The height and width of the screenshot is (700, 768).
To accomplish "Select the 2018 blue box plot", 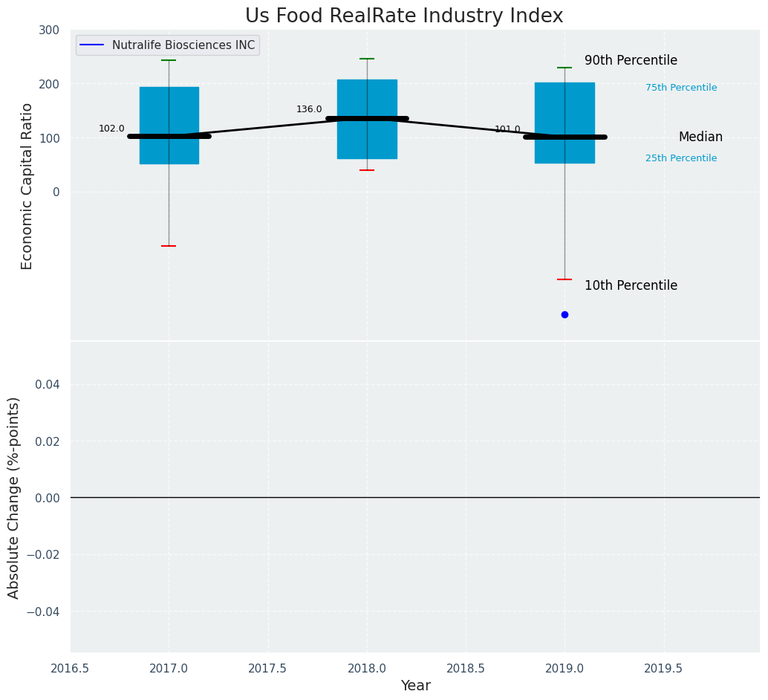I will pos(367,137).
